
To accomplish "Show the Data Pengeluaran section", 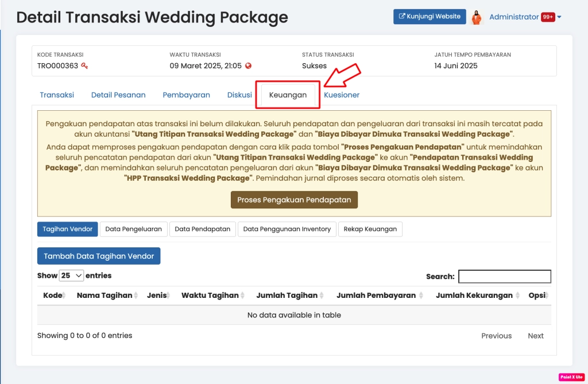I will tap(134, 229).
